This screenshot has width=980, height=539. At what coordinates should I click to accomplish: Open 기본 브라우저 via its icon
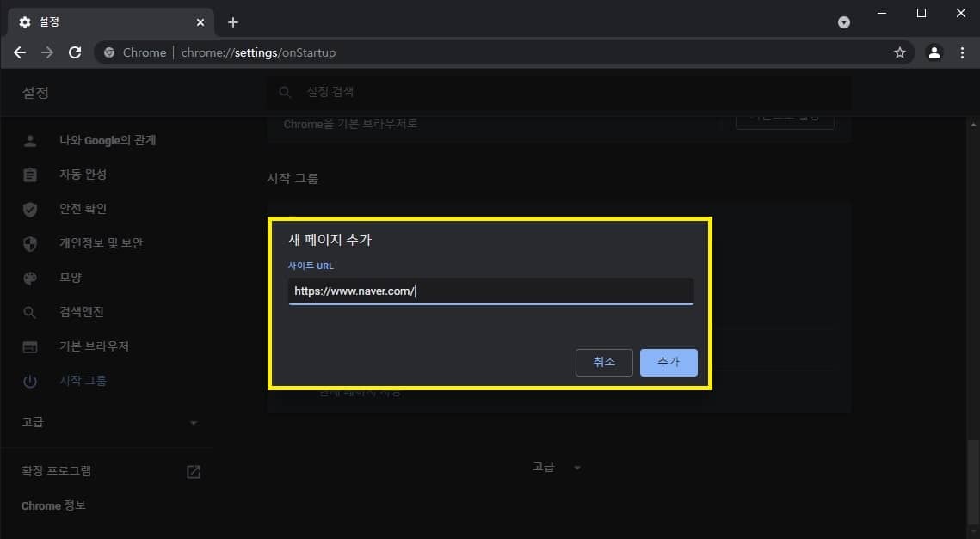(x=30, y=346)
